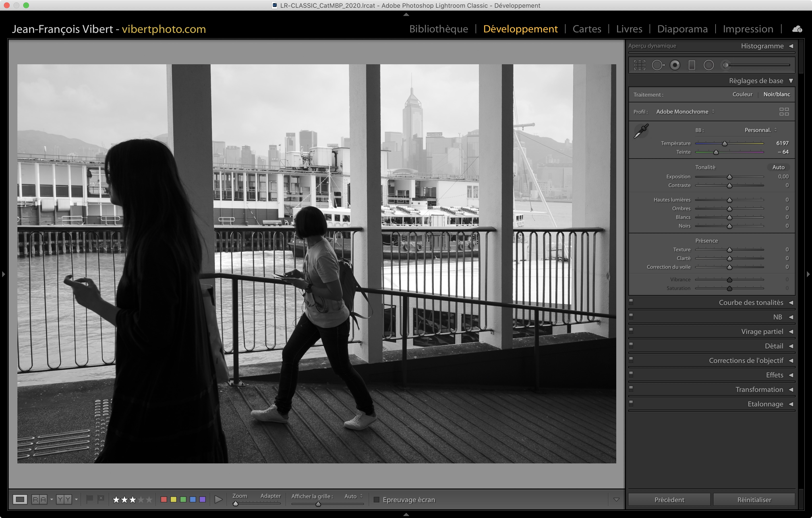Screen dimensions: 812x518
Task: Open the Impression module
Action: click(x=747, y=29)
